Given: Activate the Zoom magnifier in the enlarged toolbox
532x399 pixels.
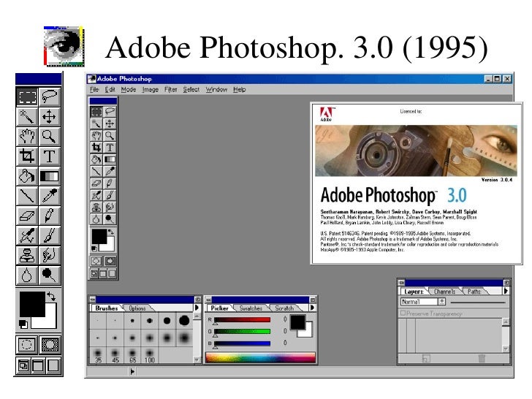Looking at the screenshot, I should tap(50, 137).
